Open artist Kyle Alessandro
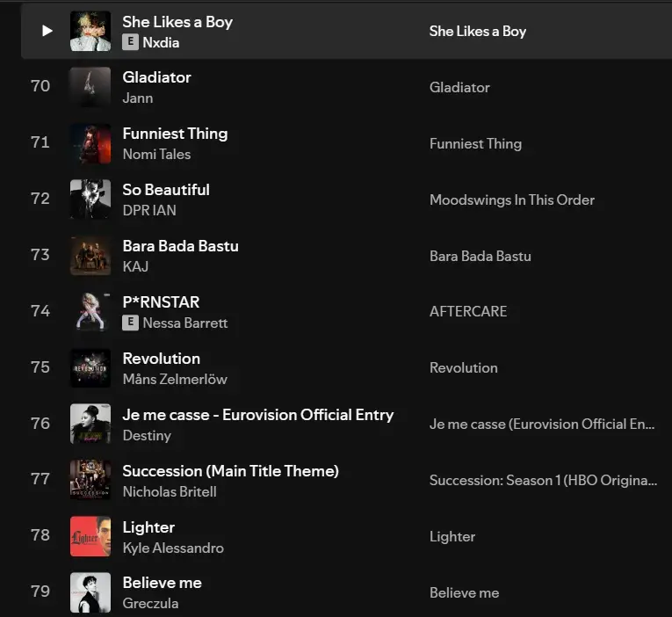The image size is (672, 617). click(x=173, y=548)
